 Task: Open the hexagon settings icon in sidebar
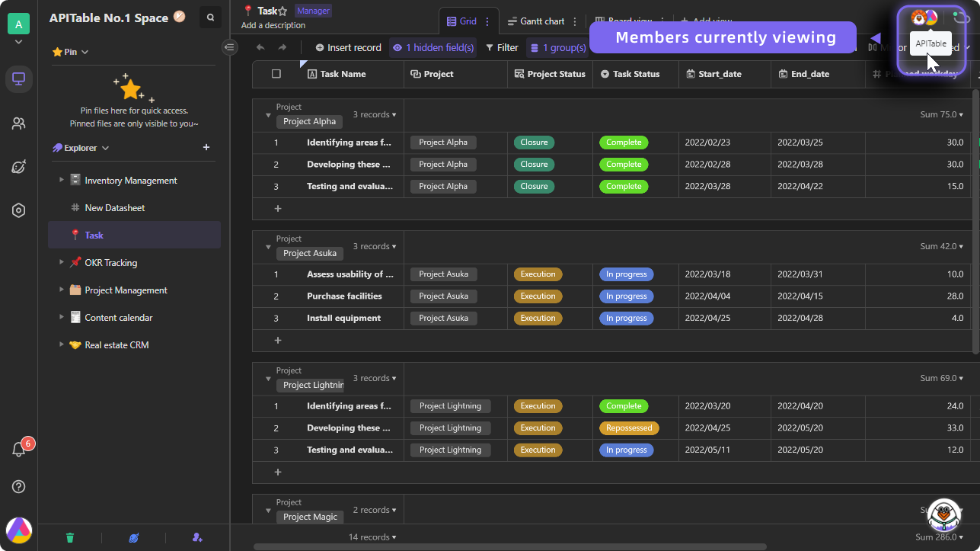coord(18,210)
